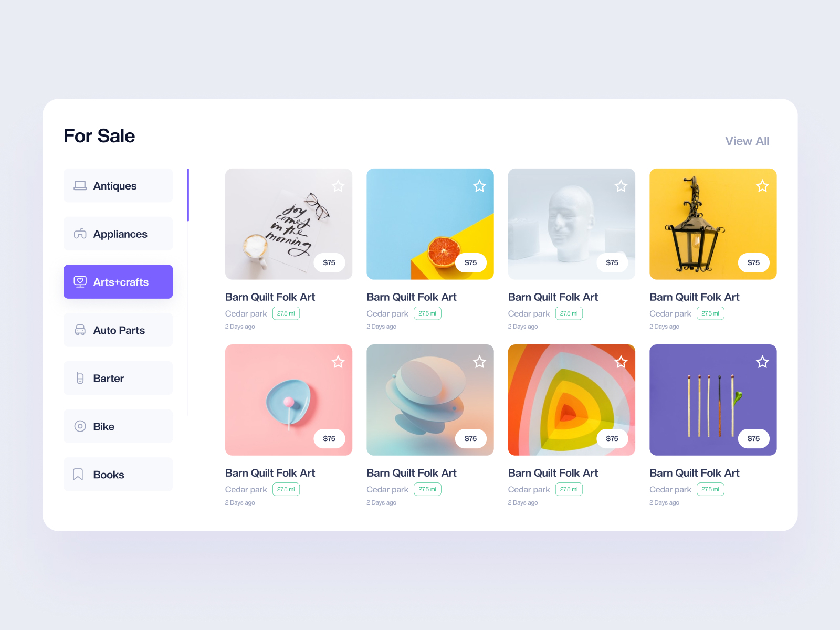Viewport: 840px width, 630px height.
Task: Star the black lantern listing
Action: 762,186
